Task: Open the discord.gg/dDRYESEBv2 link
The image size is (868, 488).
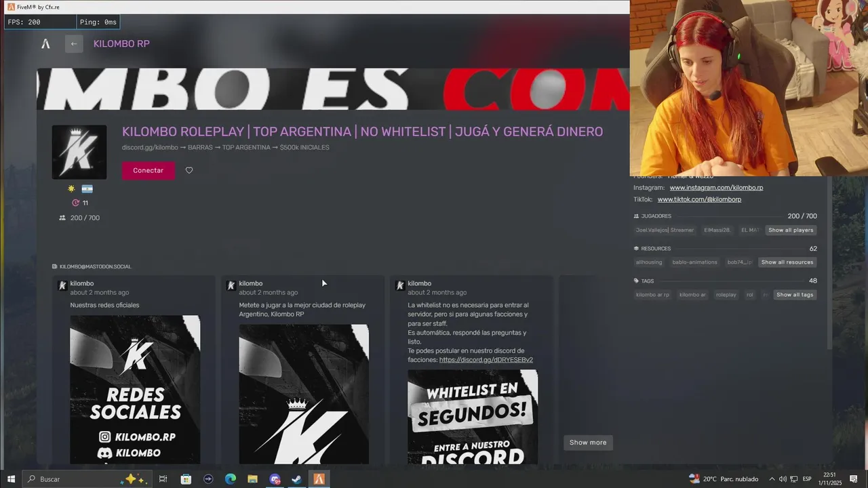Action: point(486,360)
